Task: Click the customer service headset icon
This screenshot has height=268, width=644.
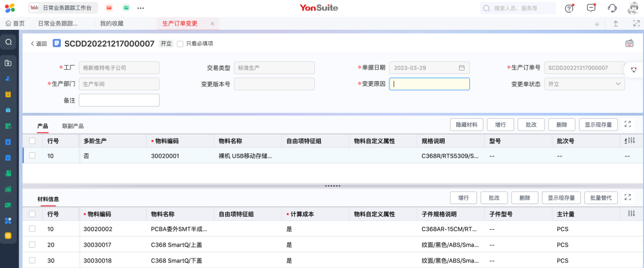Action: coord(612,8)
